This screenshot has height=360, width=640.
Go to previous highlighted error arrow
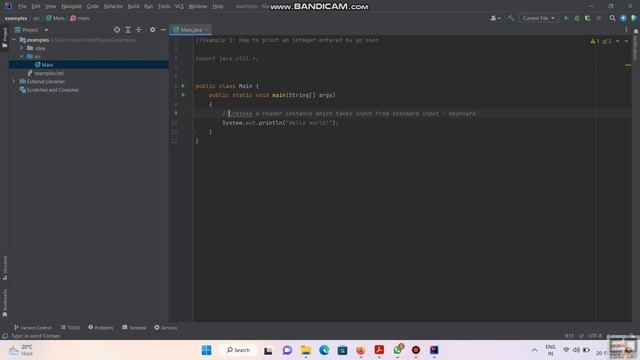tap(618, 41)
